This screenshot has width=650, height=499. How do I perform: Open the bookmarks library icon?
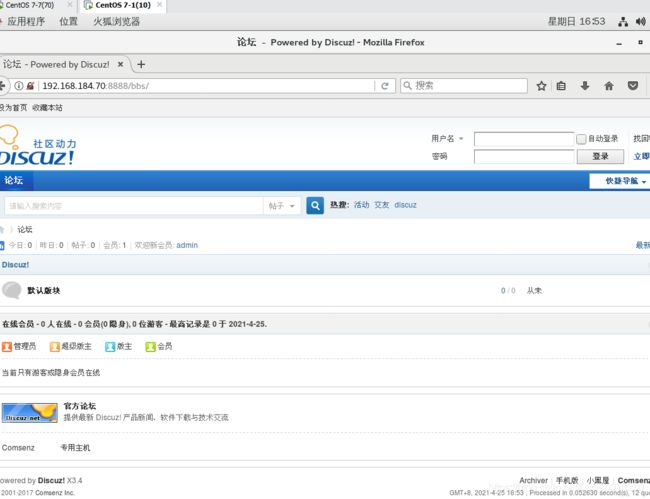click(x=561, y=86)
